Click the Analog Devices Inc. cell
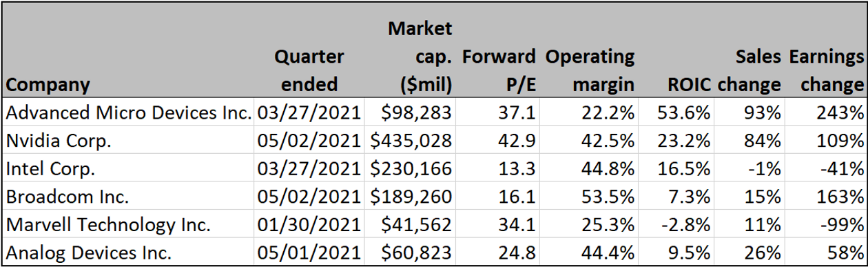This screenshot has height=267, width=868. [128, 251]
